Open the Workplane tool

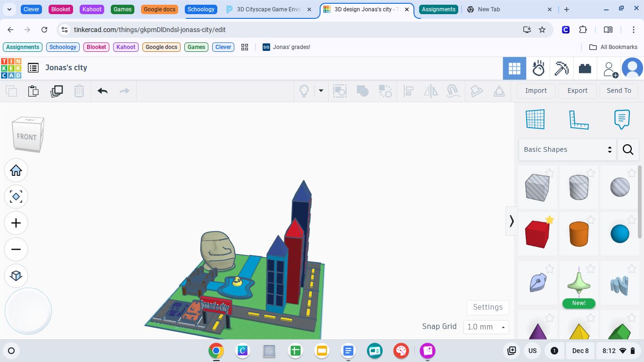click(x=535, y=119)
